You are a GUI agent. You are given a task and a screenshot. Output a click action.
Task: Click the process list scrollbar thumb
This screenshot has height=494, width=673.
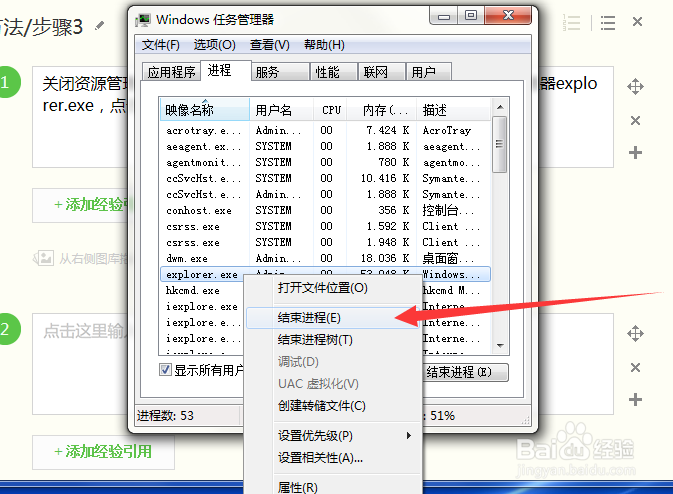coord(499,144)
